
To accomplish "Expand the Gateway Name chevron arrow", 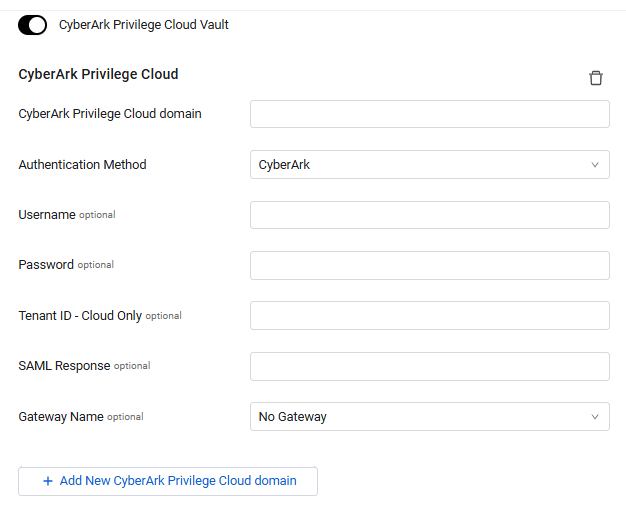I will pos(595,417).
